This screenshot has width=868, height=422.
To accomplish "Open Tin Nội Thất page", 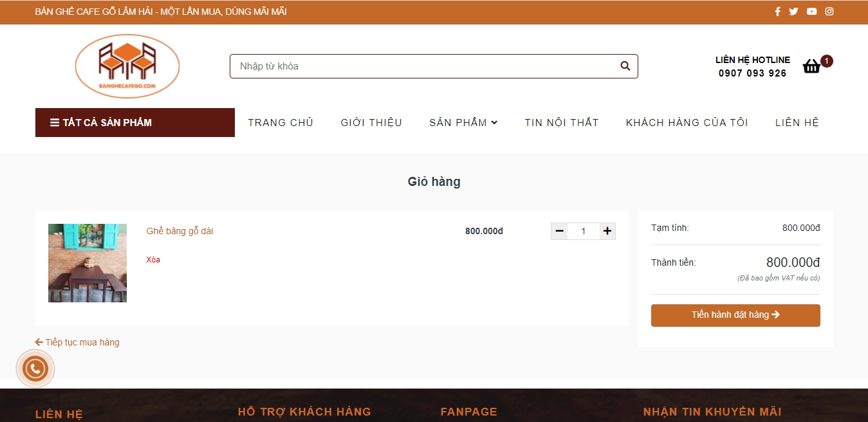I will point(561,123).
